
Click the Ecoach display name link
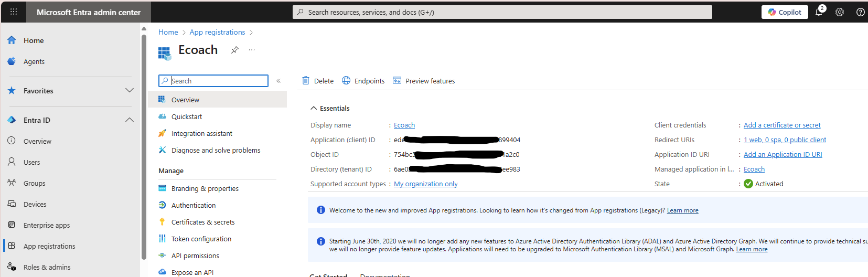click(404, 125)
